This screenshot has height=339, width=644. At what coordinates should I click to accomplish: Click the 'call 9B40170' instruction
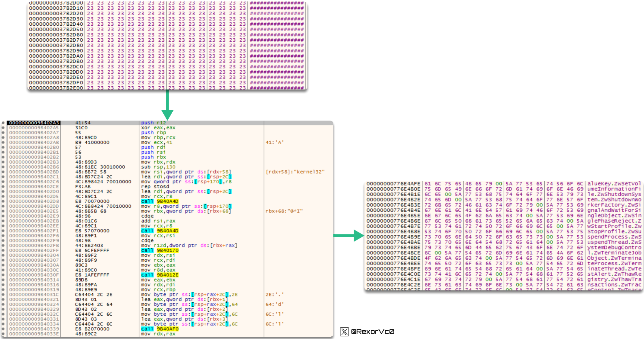pyautogui.click(x=160, y=251)
